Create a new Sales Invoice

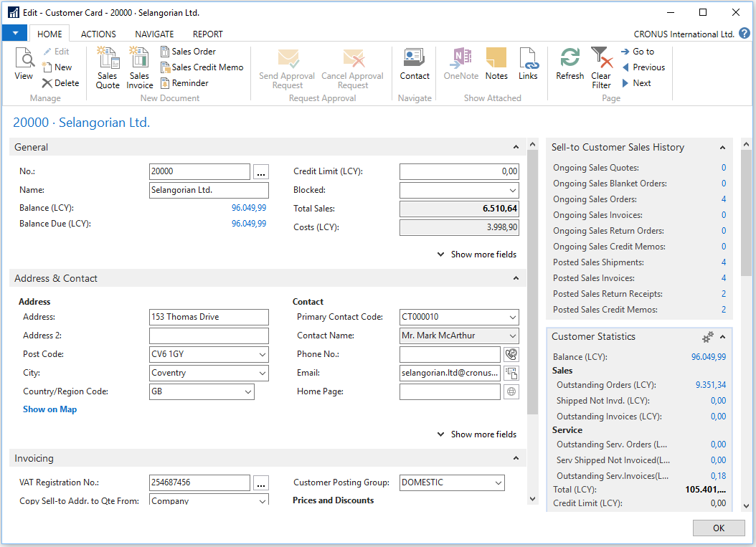click(x=140, y=68)
